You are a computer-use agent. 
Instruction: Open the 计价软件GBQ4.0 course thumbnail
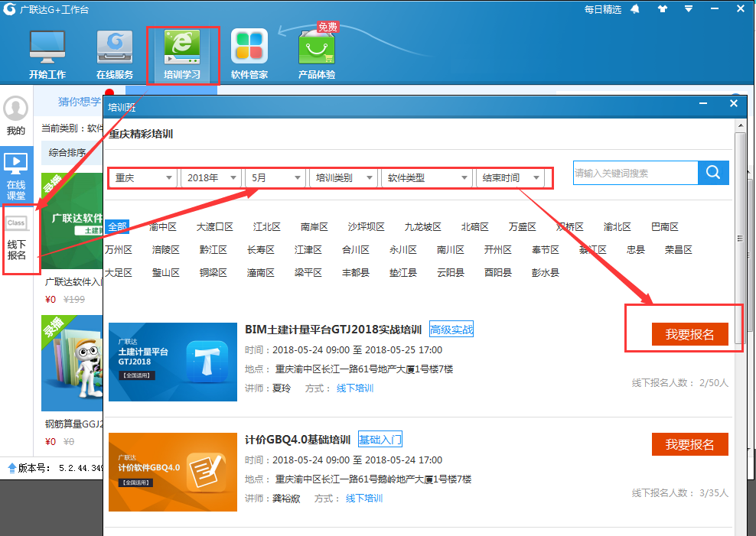[x=173, y=472]
